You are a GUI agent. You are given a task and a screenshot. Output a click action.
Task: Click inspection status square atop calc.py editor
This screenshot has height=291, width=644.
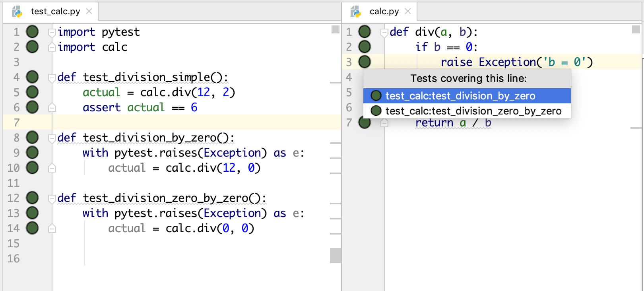click(636, 29)
